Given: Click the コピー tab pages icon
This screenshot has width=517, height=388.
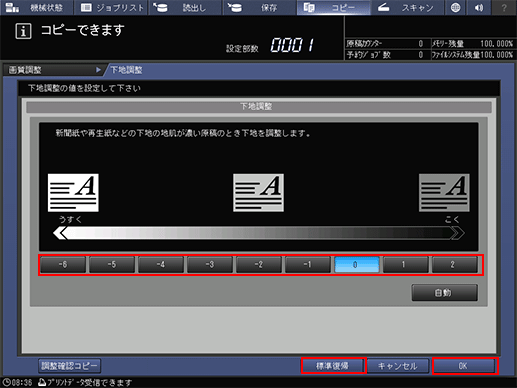Looking at the screenshot, I should [309, 7].
